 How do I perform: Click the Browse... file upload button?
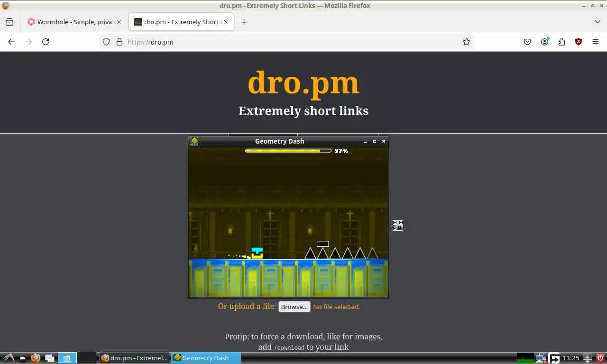(294, 307)
